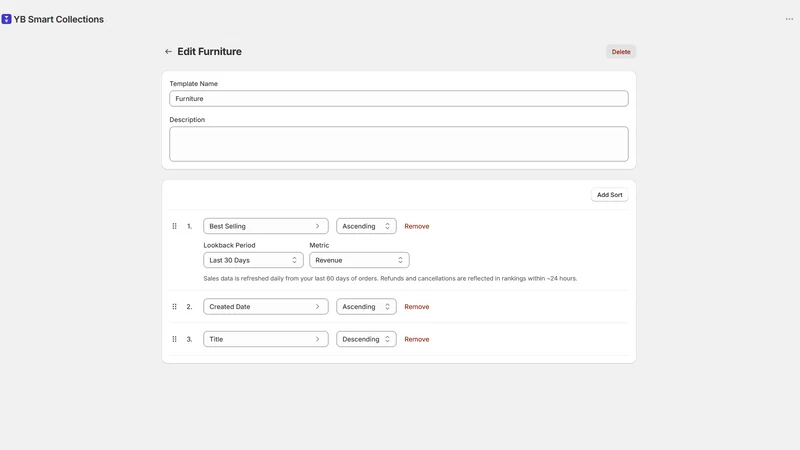Click the Metric label
The image size is (800, 450).
click(x=319, y=245)
